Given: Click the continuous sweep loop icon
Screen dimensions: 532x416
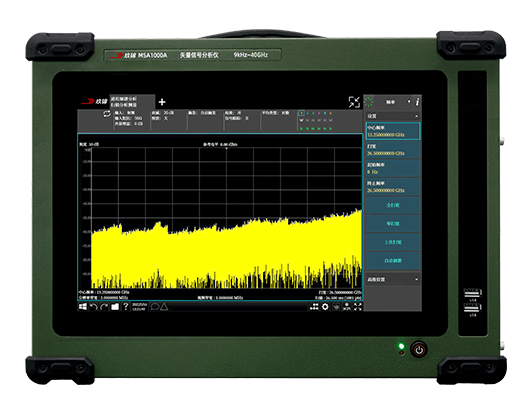Looking at the screenshot, I should 107,114.
